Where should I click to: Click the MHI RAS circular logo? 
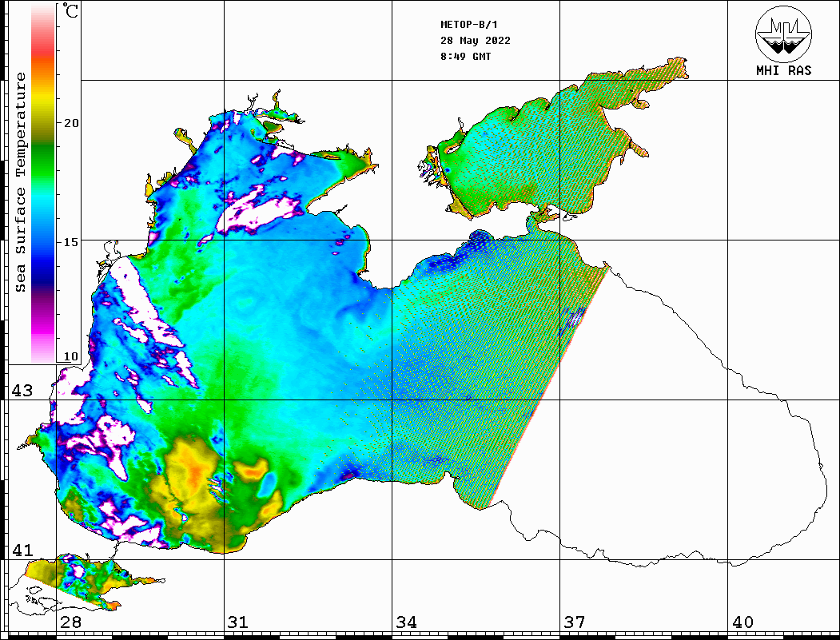pyautogui.click(x=784, y=34)
